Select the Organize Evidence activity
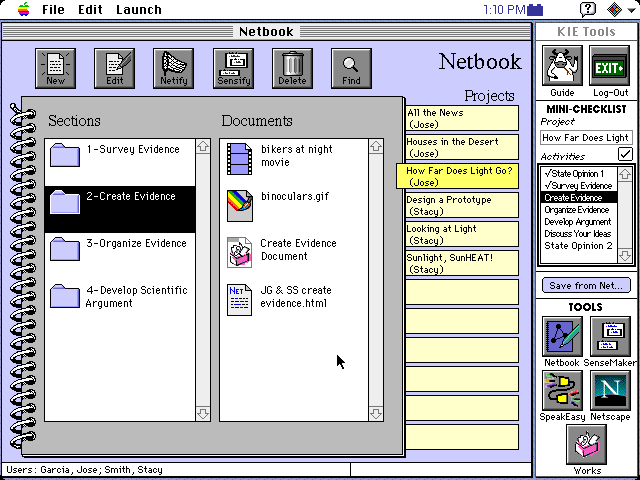Viewport: 640px width, 480px height. click(x=579, y=210)
